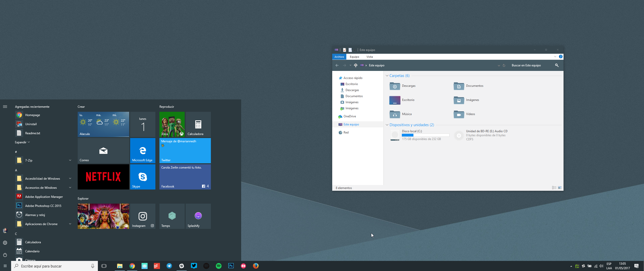Open the Skype tile
The image size is (644, 271).
pos(143,177)
